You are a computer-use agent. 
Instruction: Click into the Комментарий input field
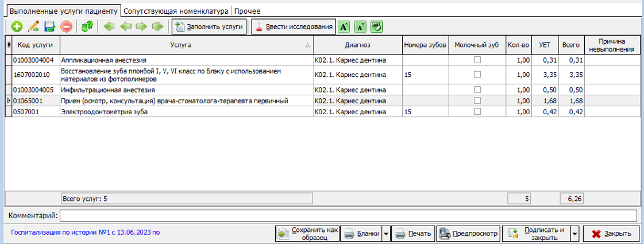click(348, 216)
